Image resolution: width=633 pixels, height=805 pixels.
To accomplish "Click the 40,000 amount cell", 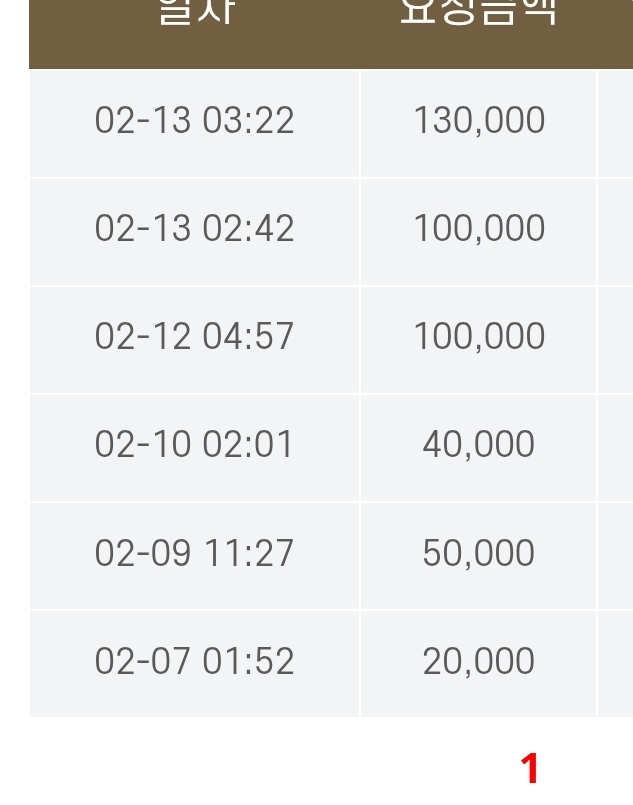I will click(x=478, y=445).
